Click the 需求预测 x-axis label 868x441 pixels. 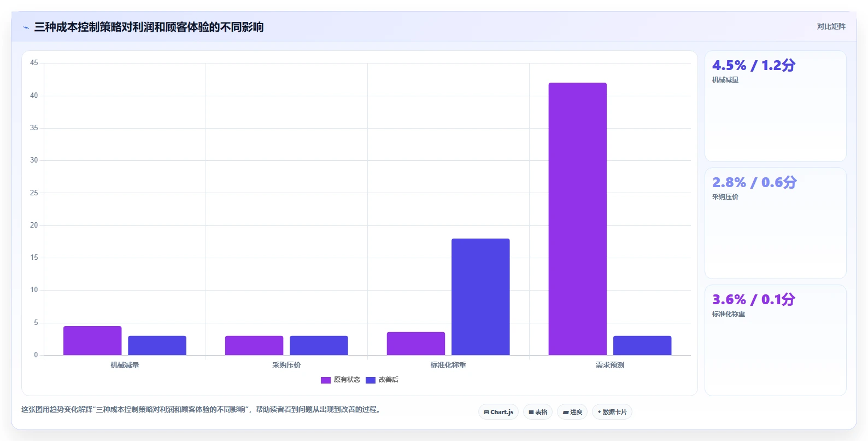(x=610, y=365)
